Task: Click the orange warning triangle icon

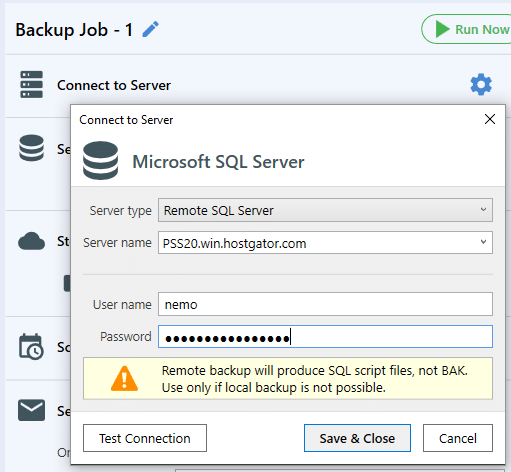Action: click(124, 378)
